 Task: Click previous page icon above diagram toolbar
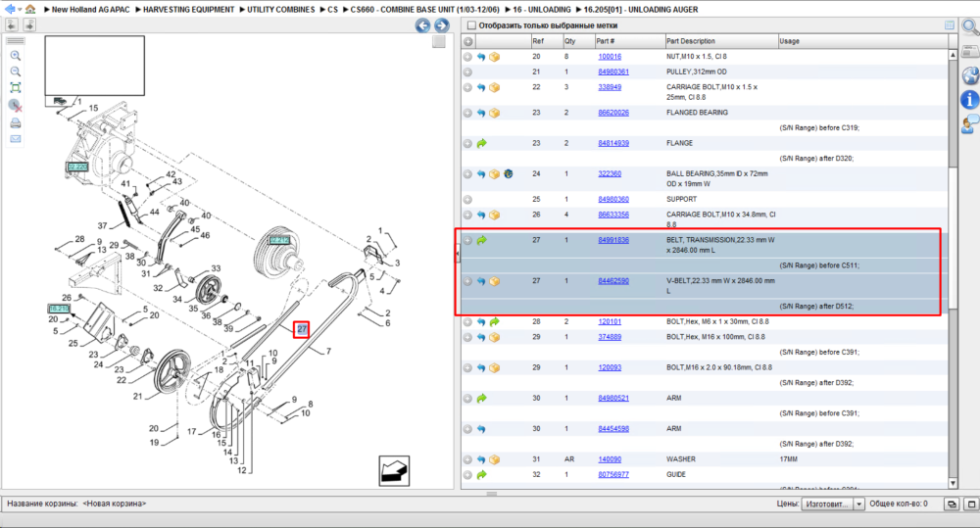point(11,25)
